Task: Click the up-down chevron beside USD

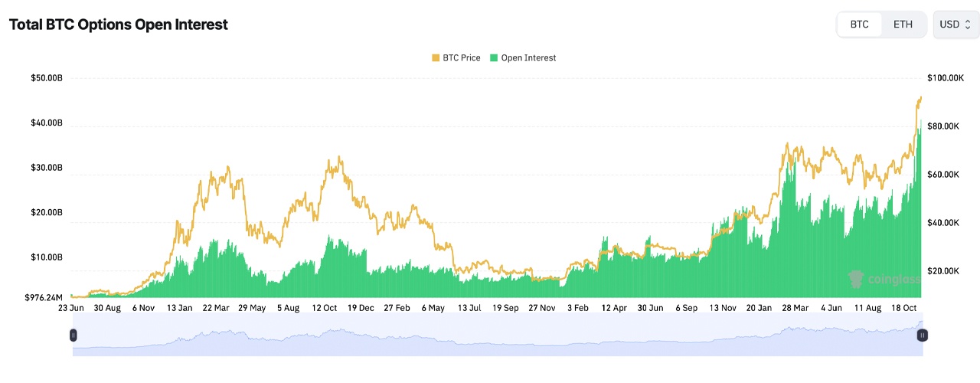Action: click(x=967, y=25)
